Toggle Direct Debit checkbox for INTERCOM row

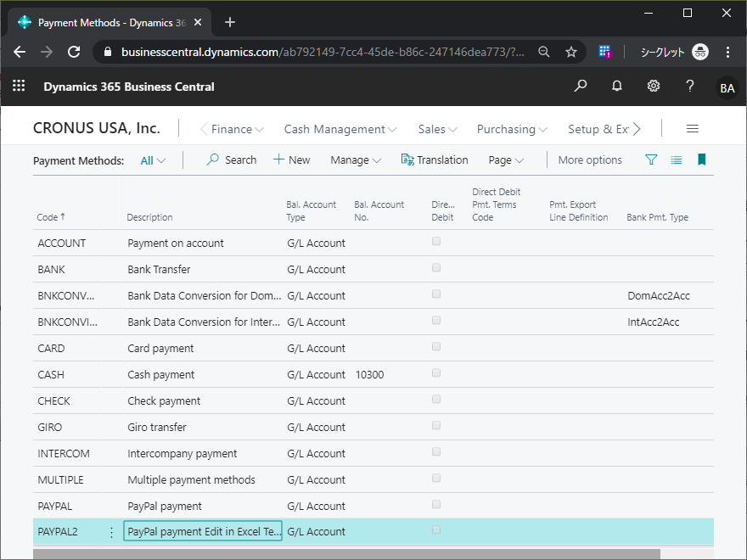436,452
